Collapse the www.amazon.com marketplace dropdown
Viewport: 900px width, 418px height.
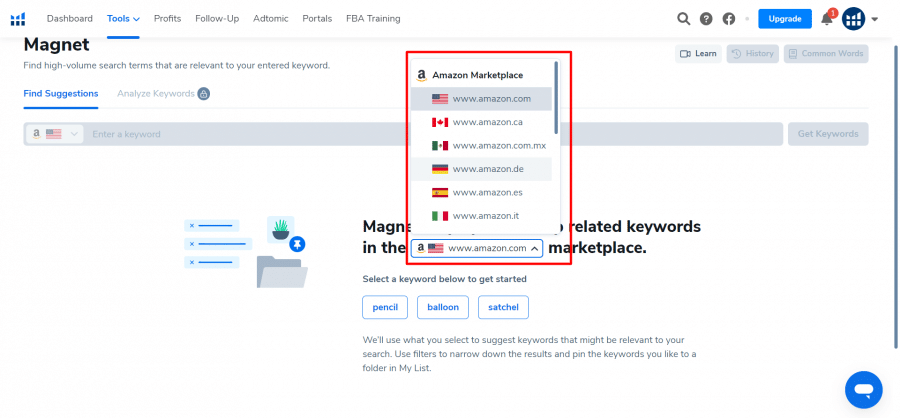click(x=477, y=248)
